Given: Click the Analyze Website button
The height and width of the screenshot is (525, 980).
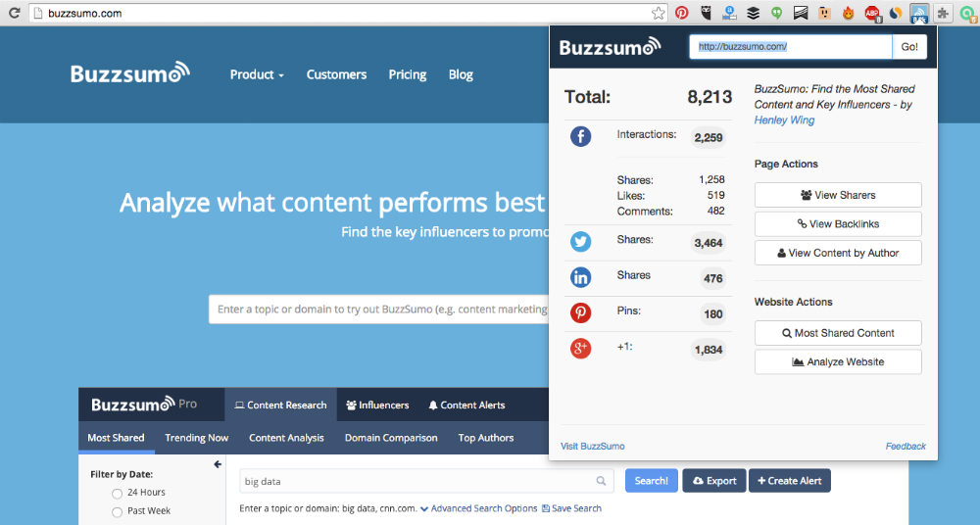Looking at the screenshot, I should click(838, 361).
